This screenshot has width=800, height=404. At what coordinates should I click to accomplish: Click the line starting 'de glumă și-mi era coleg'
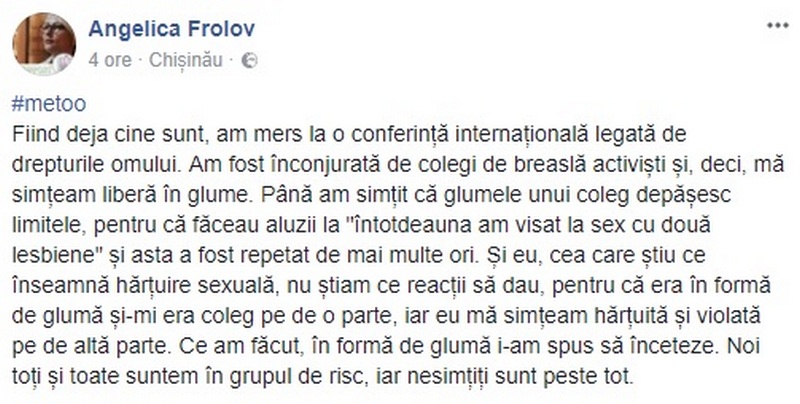point(386,316)
